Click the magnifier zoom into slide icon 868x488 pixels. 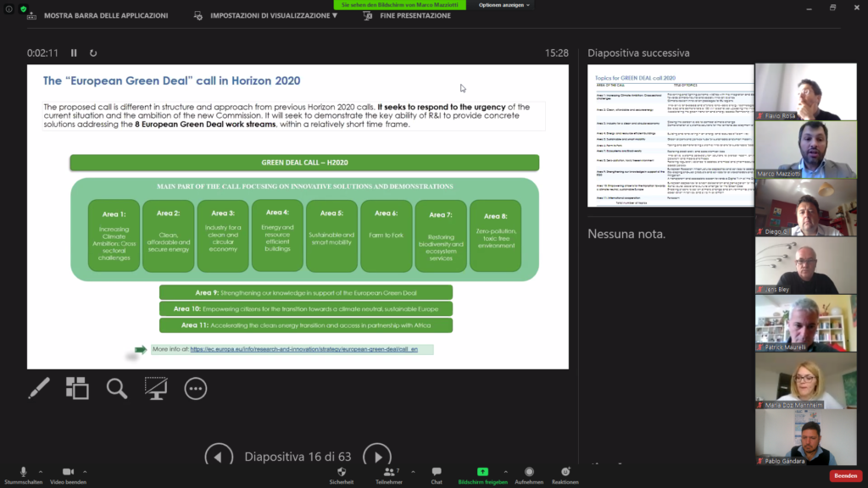coord(117,388)
